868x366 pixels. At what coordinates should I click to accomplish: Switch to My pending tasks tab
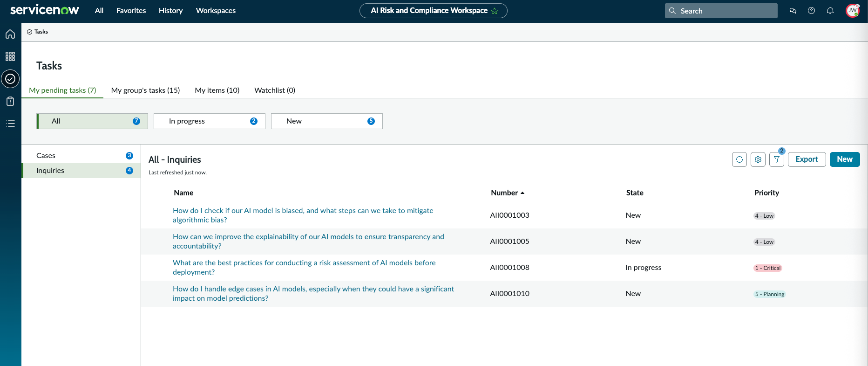(x=62, y=90)
